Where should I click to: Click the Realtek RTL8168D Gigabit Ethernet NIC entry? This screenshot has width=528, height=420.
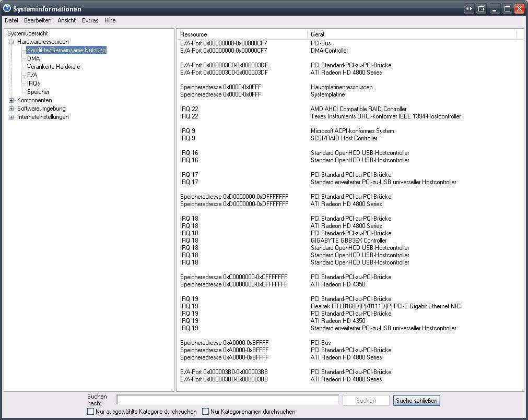385,306
